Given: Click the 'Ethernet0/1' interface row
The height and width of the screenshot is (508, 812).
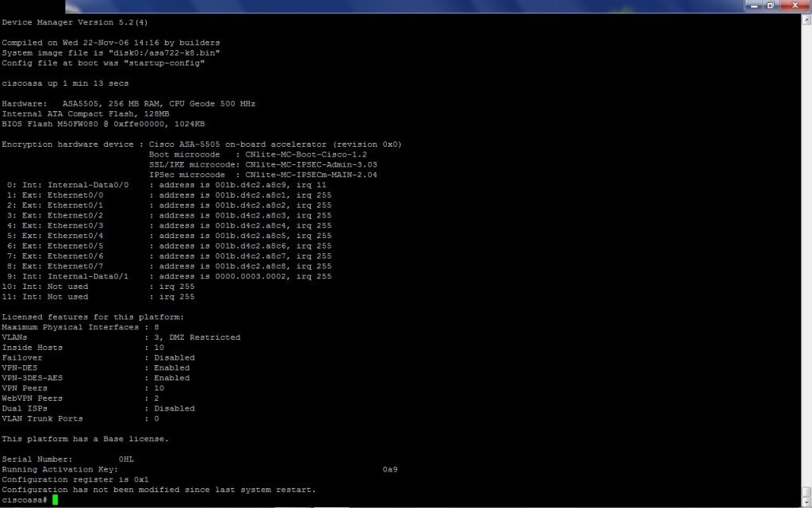Looking at the screenshot, I should pos(169,206).
